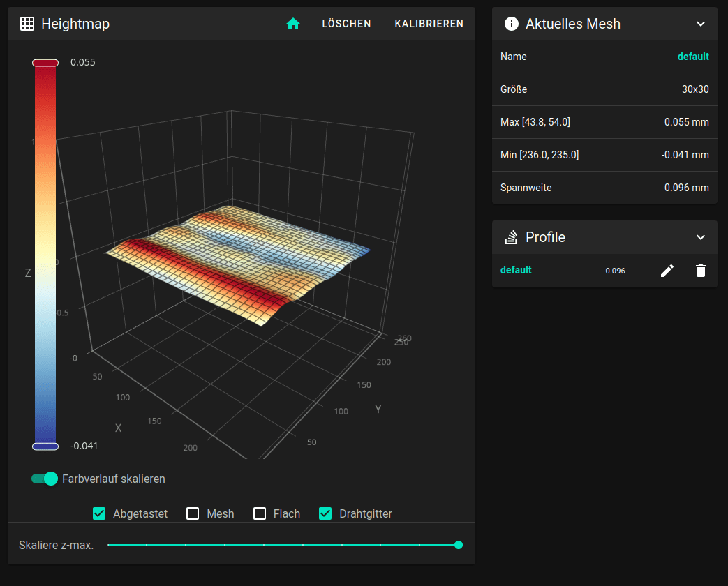Image resolution: width=728 pixels, height=586 pixels.
Task: Click the 'Skaliere z-max.' label
Action: pos(56,545)
